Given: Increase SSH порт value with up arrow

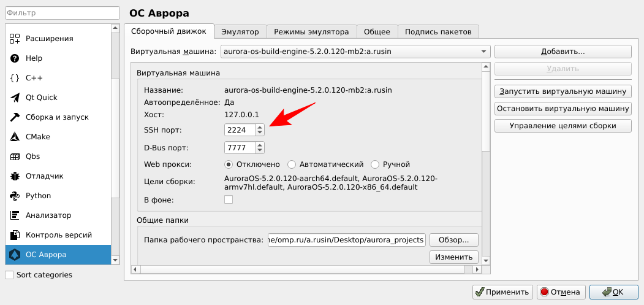Looking at the screenshot, I should pyautogui.click(x=260, y=127).
